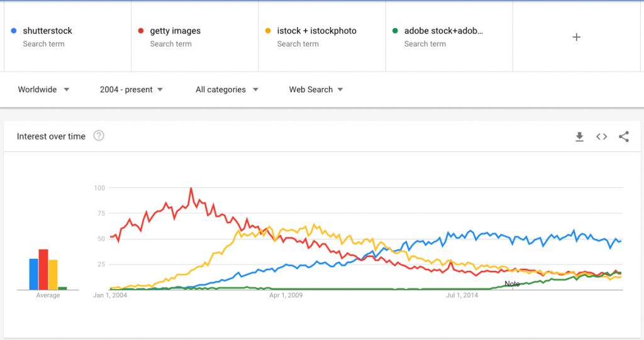Click the red getty images color dot
644x340 pixels.
point(141,31)
